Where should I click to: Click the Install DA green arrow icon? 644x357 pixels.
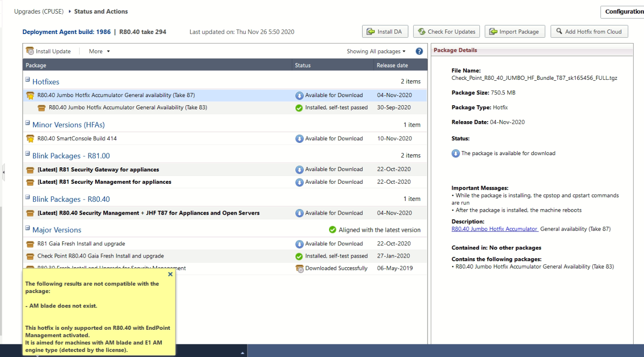pos(370,31)
